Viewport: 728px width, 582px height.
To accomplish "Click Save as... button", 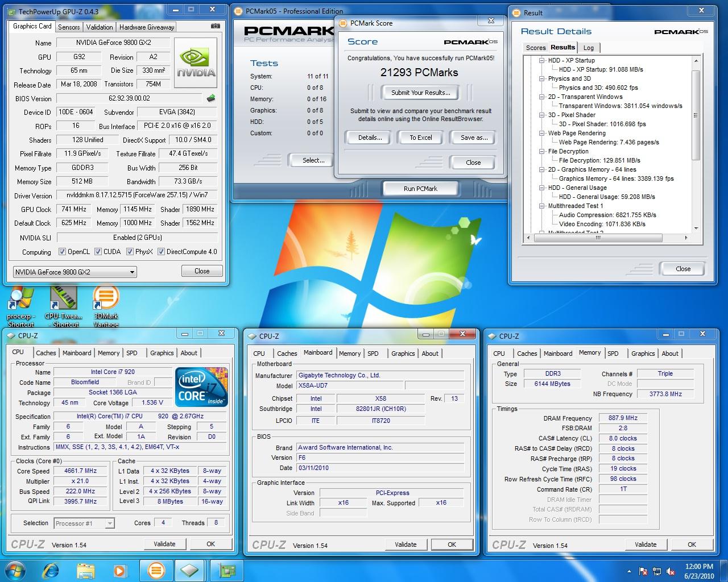I will coord(474,138).
